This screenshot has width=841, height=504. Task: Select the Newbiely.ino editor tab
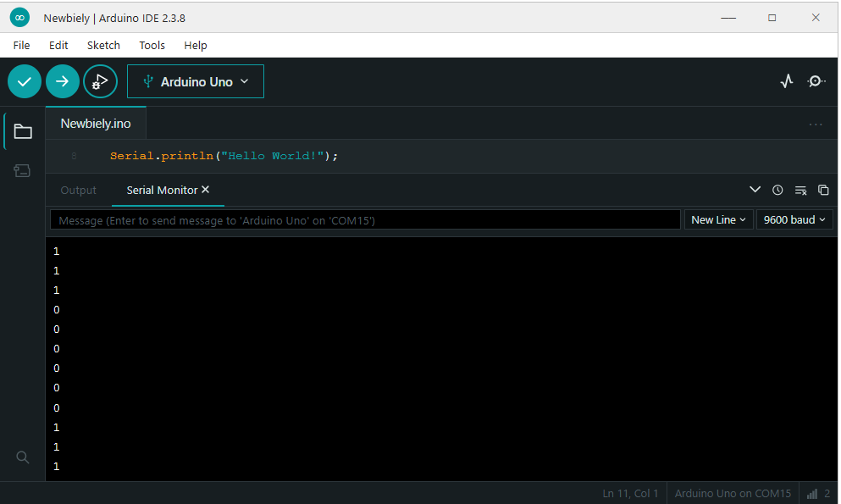tap(96, 124)
